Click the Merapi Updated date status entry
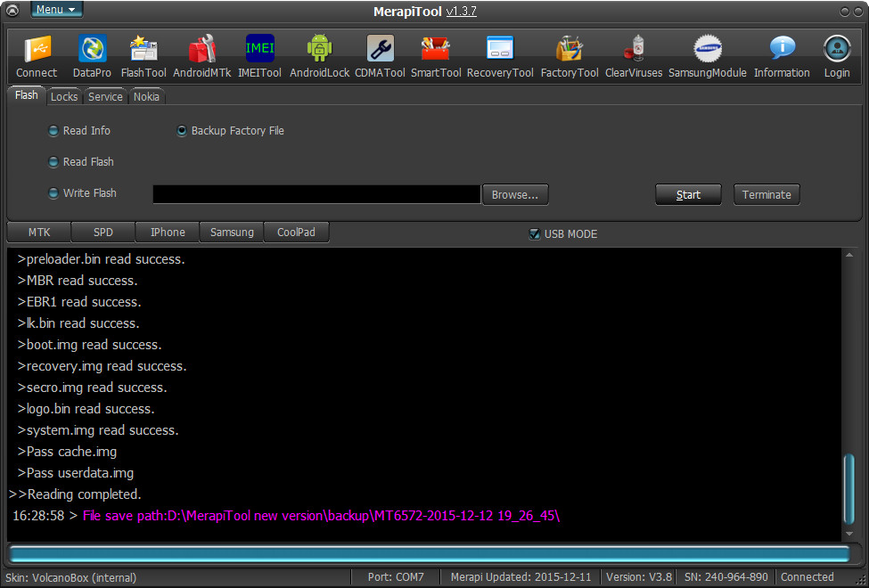The width and height of the screenshot is (869, 588). (x=521, y=577)
